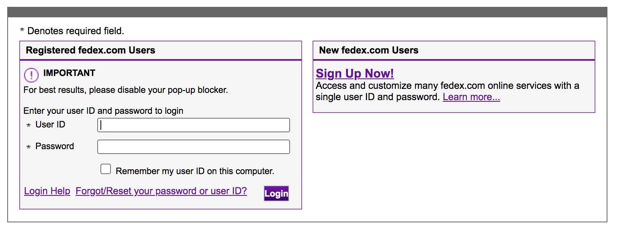Click the IMPORTANT exclamation mark icon
644x228 pixels.
point(31,75)
